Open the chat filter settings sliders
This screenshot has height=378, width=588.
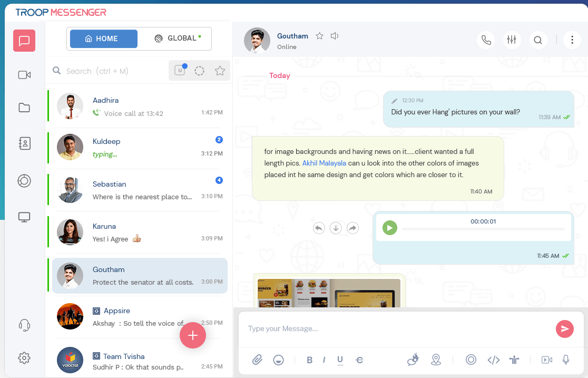(x=512, y=40)
